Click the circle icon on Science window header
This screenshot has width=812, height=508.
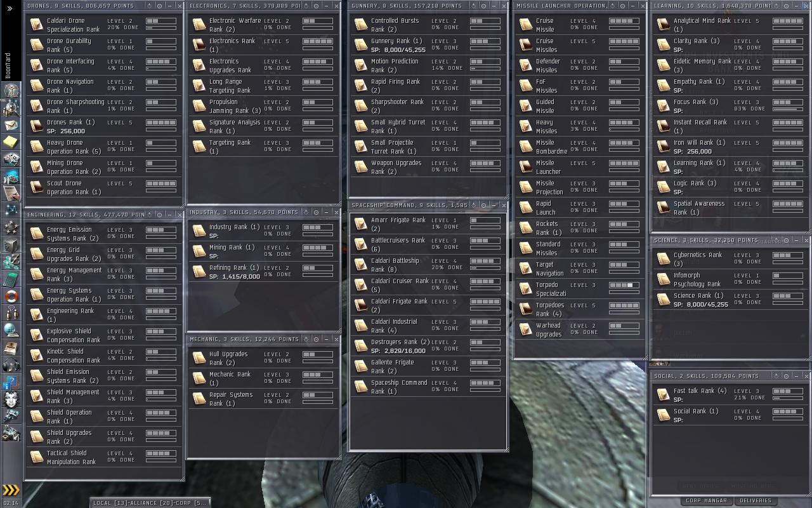tap(786, 240)
